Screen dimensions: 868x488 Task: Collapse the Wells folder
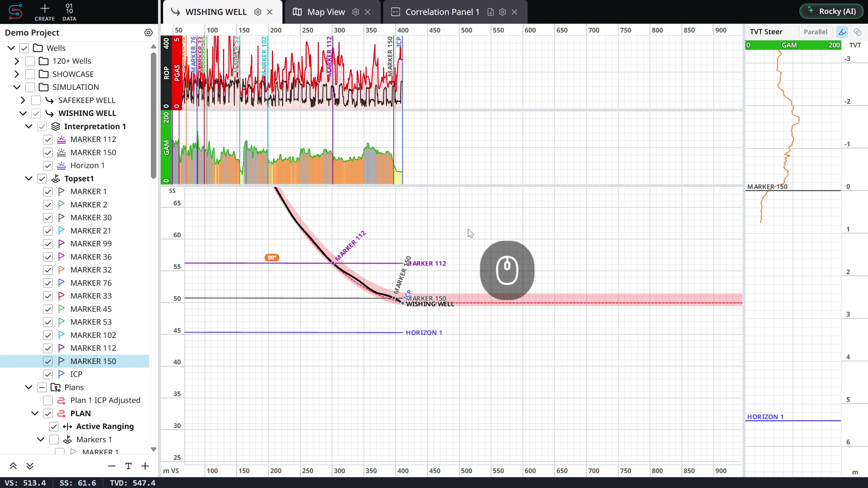11,48
